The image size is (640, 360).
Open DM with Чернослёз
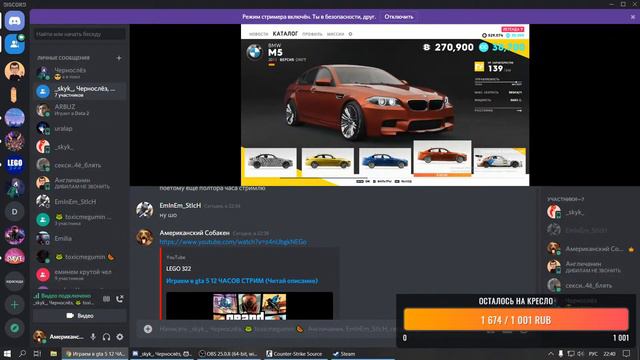[80, 73]
